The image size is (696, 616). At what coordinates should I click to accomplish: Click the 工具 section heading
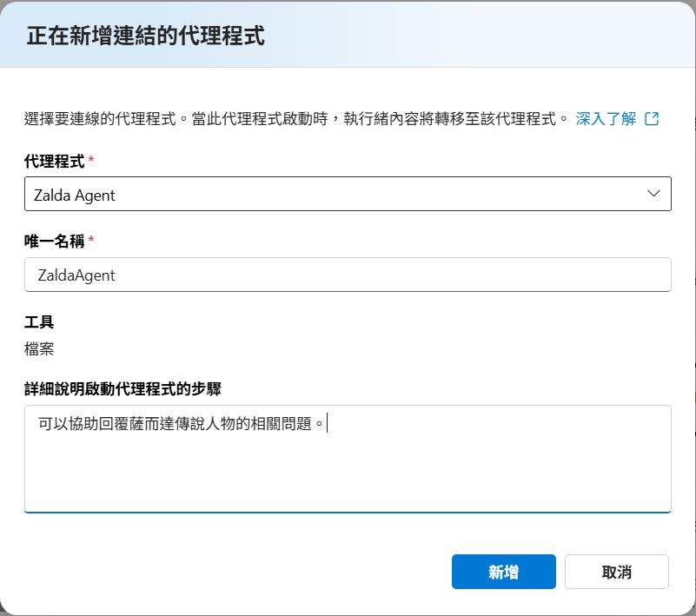[39, 321]
